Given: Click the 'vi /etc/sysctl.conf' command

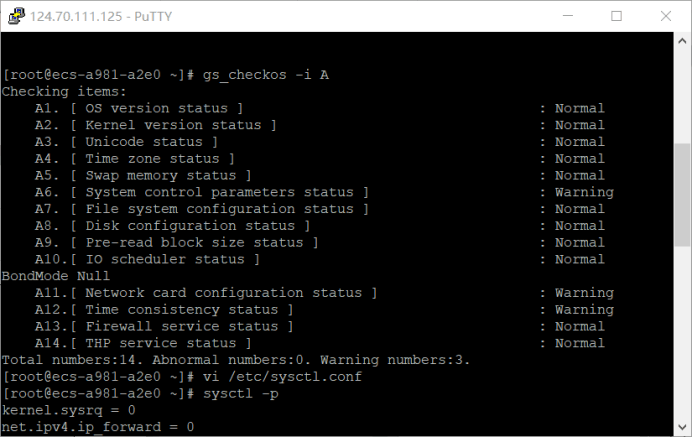Looking at the screenshot, I should (282, 377).
